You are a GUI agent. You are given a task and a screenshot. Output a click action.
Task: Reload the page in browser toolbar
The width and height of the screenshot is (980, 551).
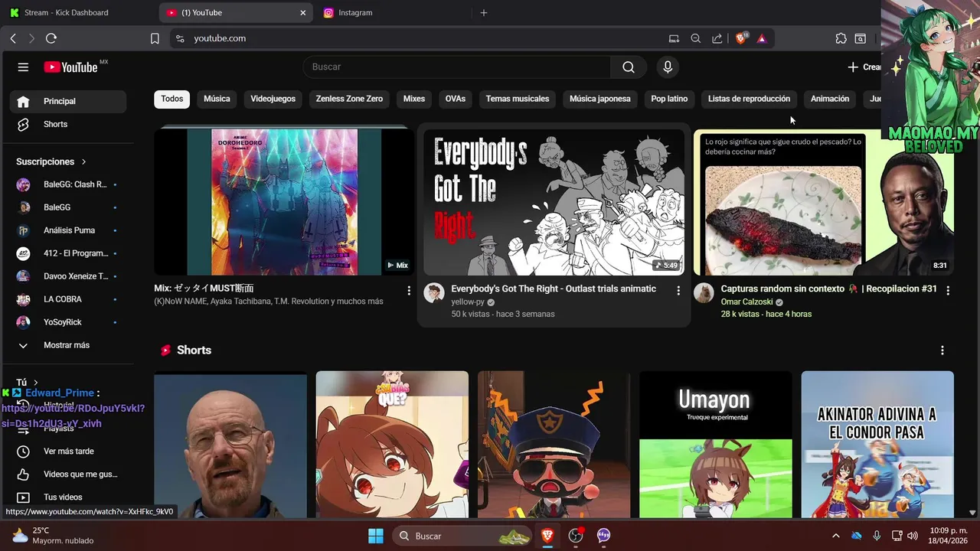51,38
